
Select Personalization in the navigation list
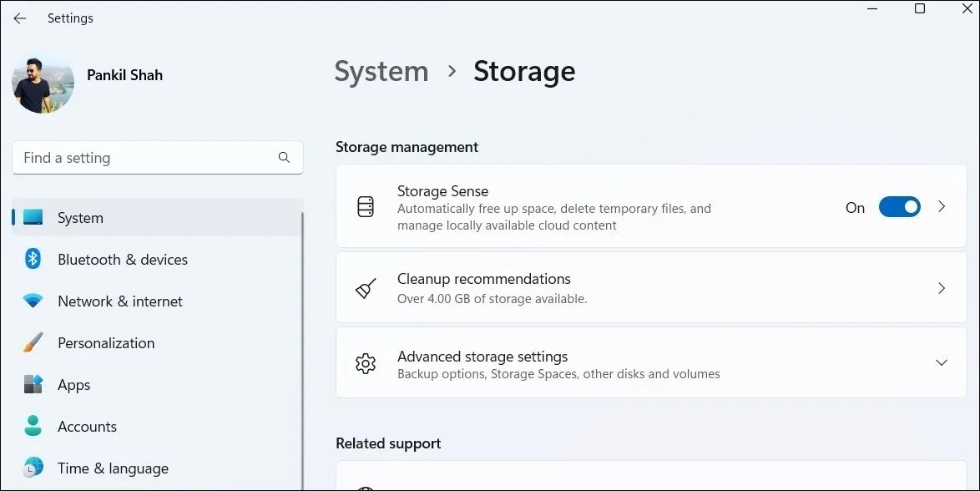pyautogui.click(x=106, y=342)
